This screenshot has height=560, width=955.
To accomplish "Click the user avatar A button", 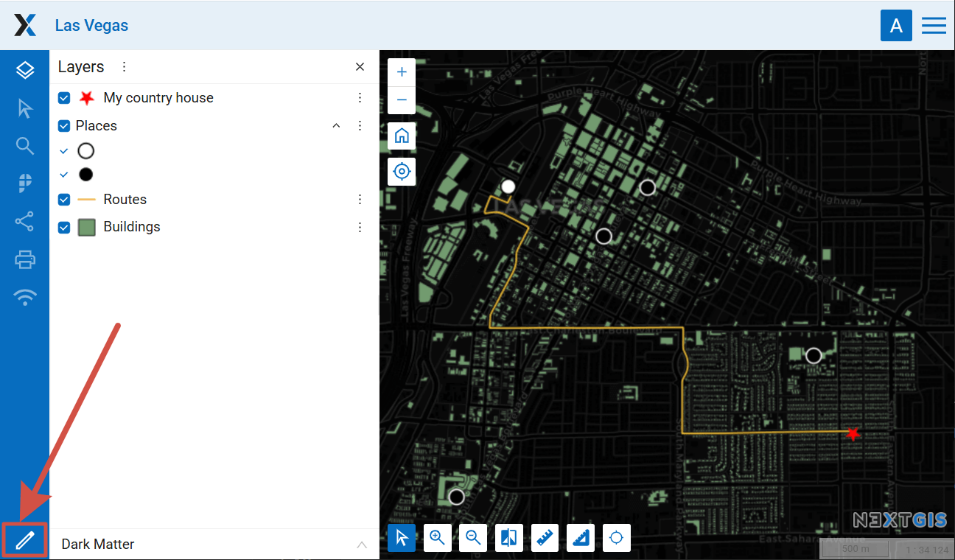I will (x=896, y=26).
